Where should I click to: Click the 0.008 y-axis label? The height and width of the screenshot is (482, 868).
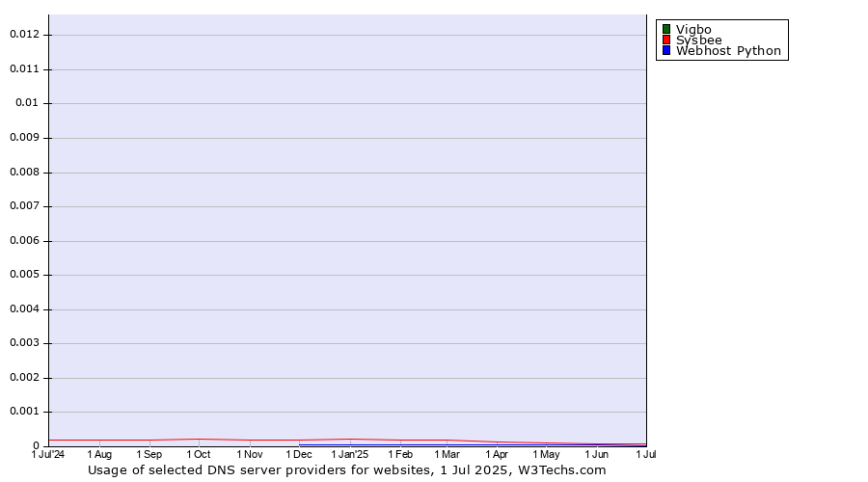(x=25, y=173)
